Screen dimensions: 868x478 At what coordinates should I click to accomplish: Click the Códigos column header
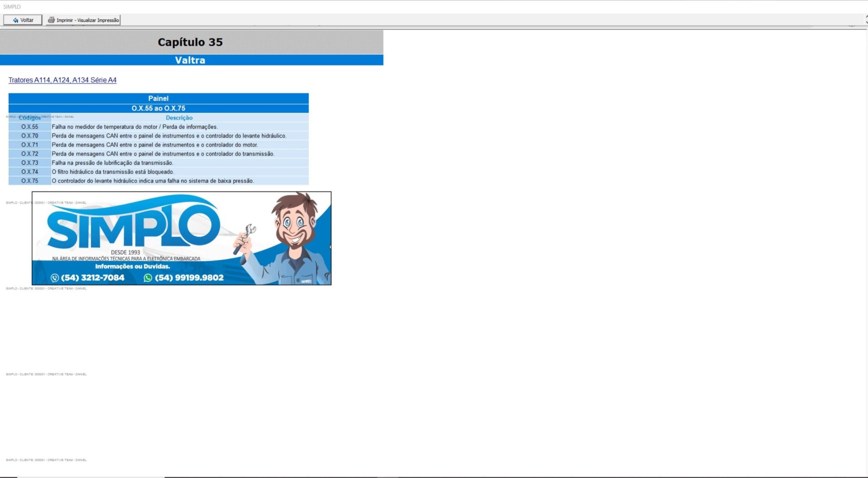pyautogui.click(x=30, y=118)
